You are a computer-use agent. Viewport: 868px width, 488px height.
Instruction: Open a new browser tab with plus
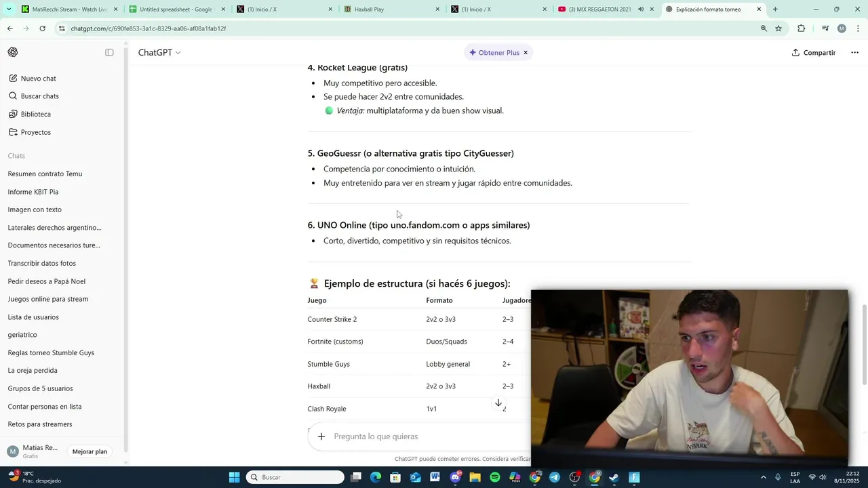775,9
